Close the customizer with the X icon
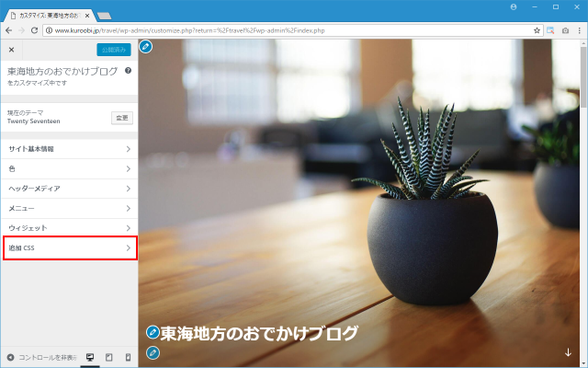 [x=11, y=50]
